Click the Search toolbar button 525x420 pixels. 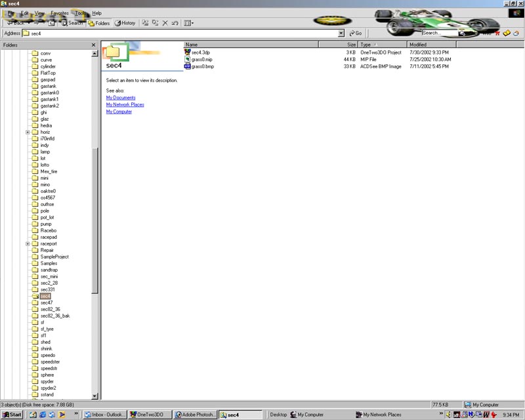[x=72, y=23]
